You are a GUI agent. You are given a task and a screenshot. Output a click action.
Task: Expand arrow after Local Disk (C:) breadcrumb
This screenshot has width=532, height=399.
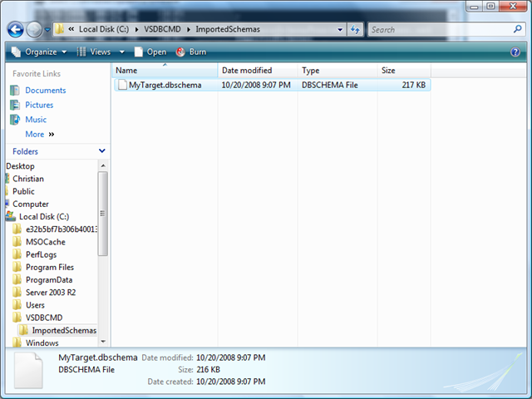pyautogui.click(x=136, y=30)
